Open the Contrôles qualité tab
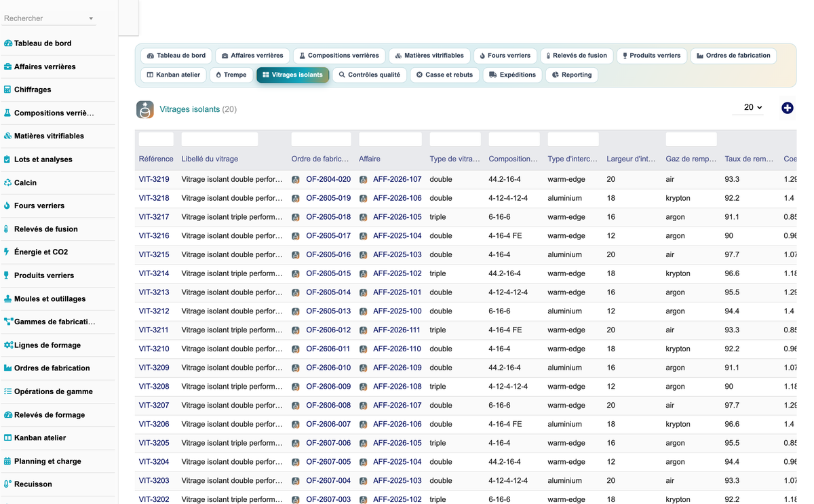 370,75
